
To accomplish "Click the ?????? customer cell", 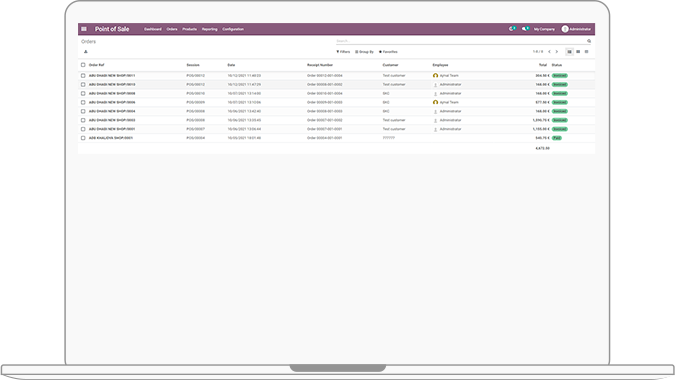I will click(x=388, y=138).
